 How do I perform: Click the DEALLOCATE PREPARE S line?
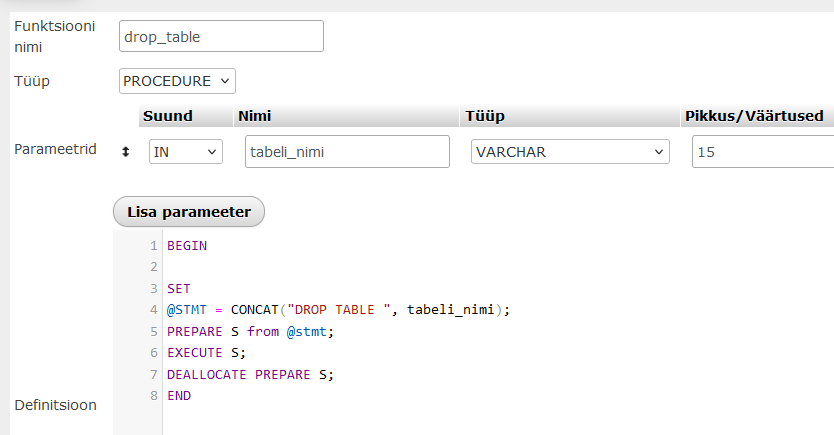[250, 375]
